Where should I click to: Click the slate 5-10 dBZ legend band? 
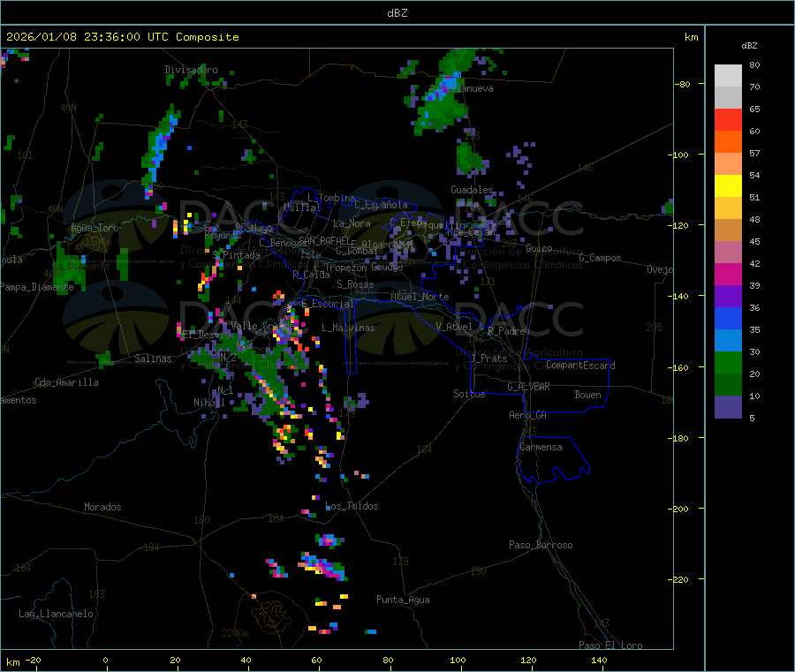tap(728, 407)
